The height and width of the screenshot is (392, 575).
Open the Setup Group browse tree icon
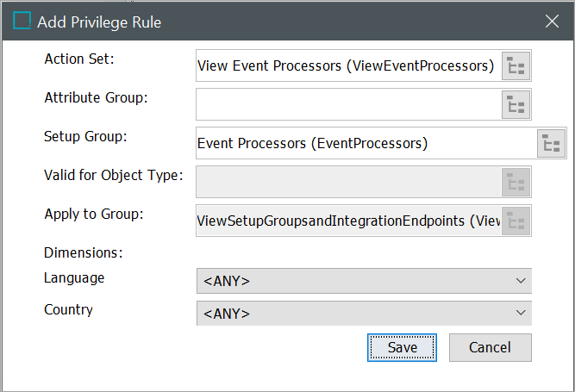552,144
